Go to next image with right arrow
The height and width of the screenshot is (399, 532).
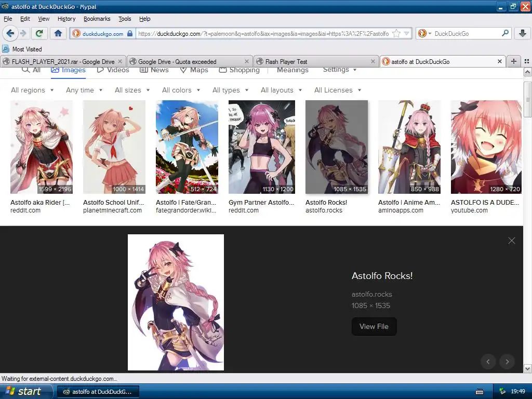pyautogui.click(x=507, y=362)
